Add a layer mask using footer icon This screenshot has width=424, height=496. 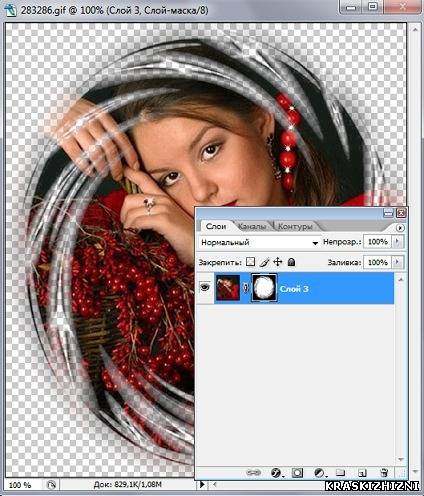[x=297, y=473]
